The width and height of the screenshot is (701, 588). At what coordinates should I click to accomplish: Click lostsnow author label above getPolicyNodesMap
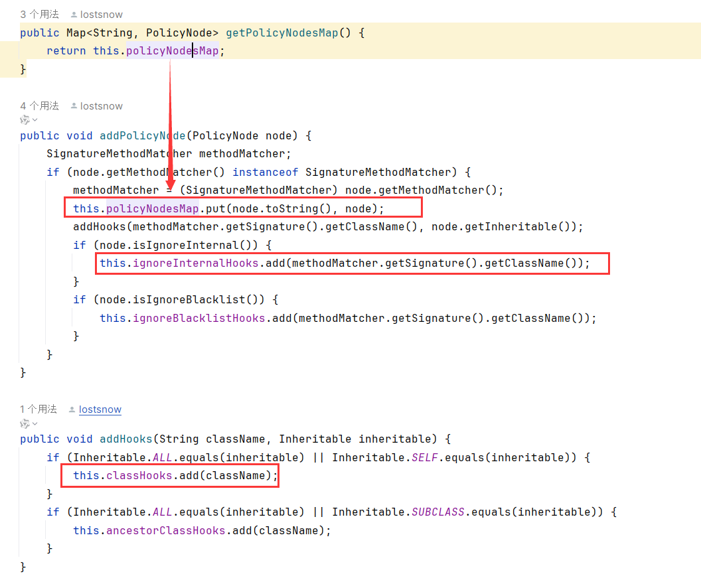(x=102, y=15)
